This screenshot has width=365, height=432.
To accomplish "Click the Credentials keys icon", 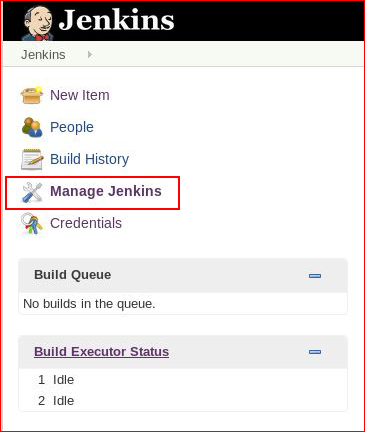I will (x=32, y=223).
